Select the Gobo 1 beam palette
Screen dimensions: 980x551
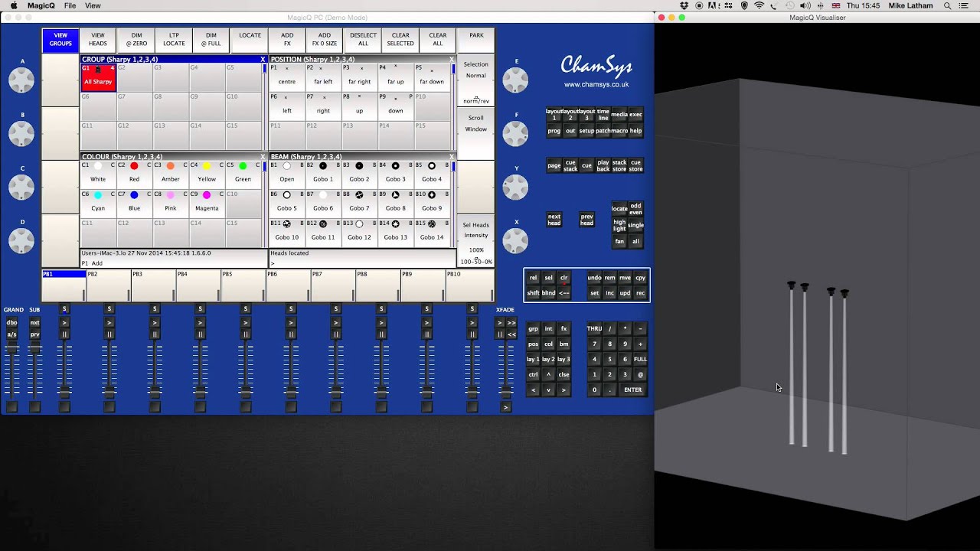point(323,173)
